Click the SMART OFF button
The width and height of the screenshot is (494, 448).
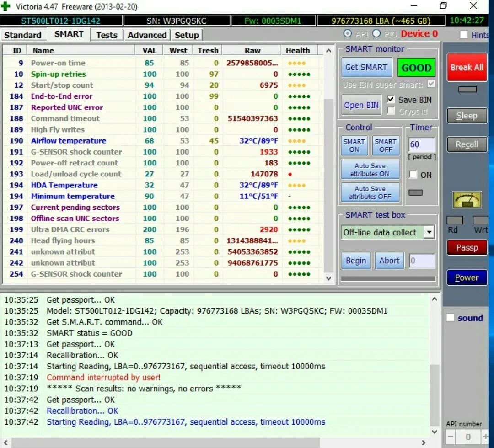(386, 145)
